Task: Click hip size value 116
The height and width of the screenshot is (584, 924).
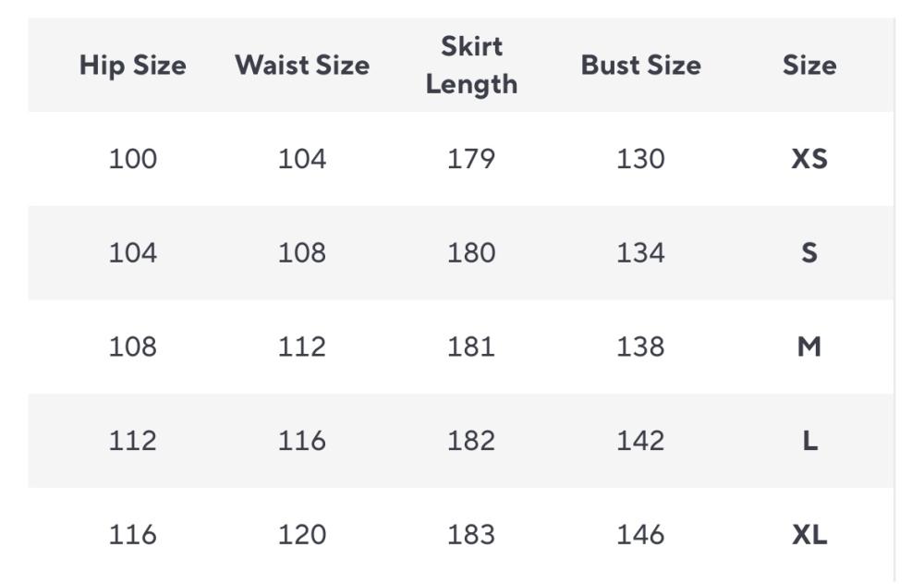Action: coord(133,534)
